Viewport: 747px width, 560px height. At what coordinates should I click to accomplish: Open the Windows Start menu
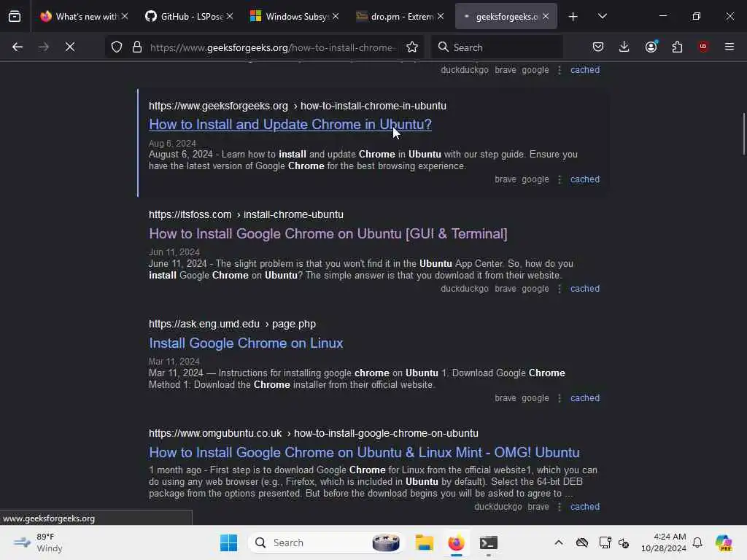(228, 542)
